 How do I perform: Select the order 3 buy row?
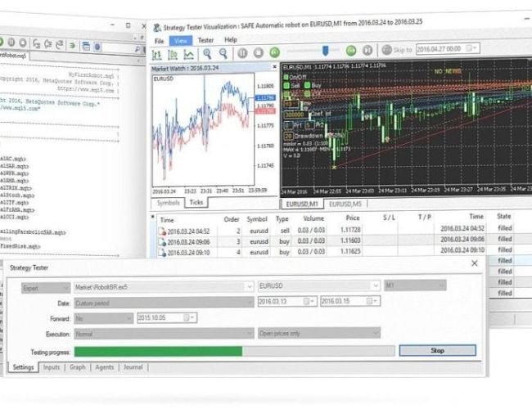coord(336,241)
